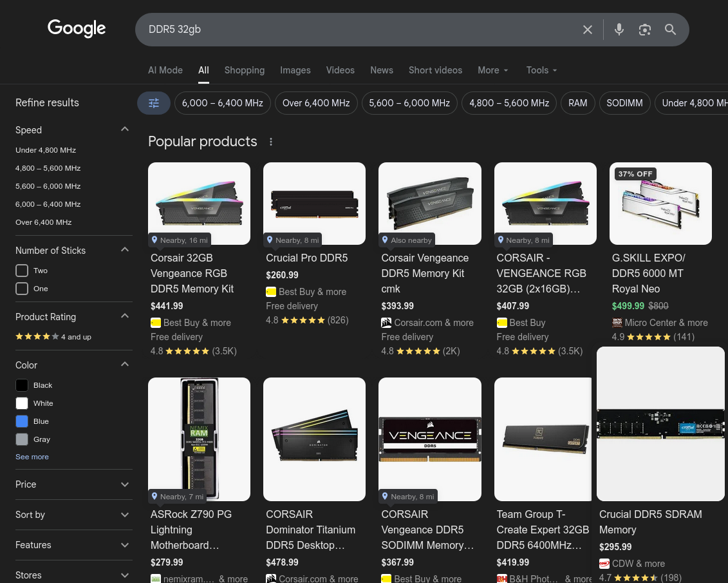728x583 pixels.
Task: Click the magnifying glass search icon
Action: (670, 30)
